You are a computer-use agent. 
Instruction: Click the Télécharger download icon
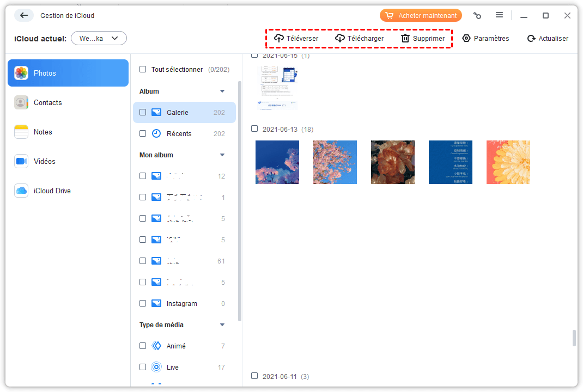click(340, 38)
